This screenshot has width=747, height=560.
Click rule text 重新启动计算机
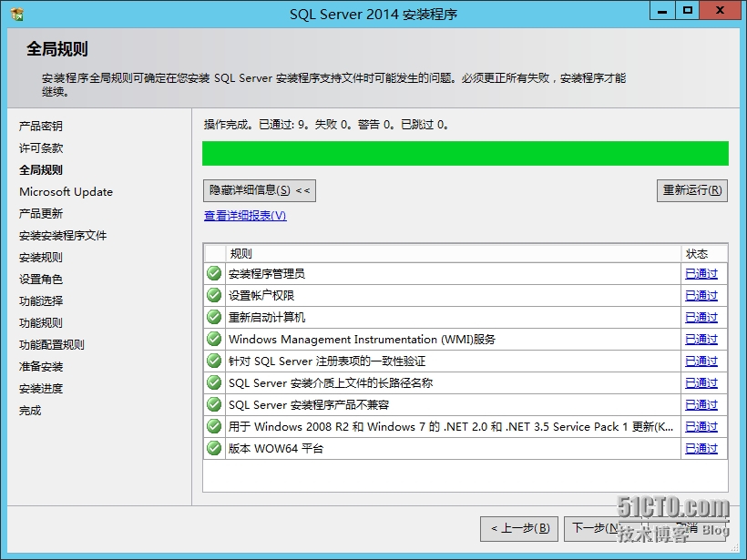click(x=267, y=318)
